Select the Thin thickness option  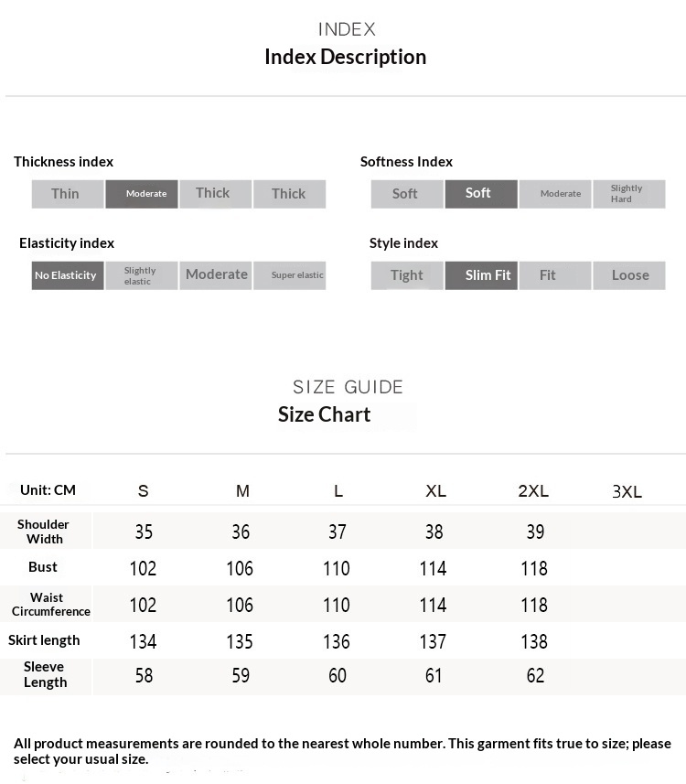pyautogui.click(x=68, y=194)
